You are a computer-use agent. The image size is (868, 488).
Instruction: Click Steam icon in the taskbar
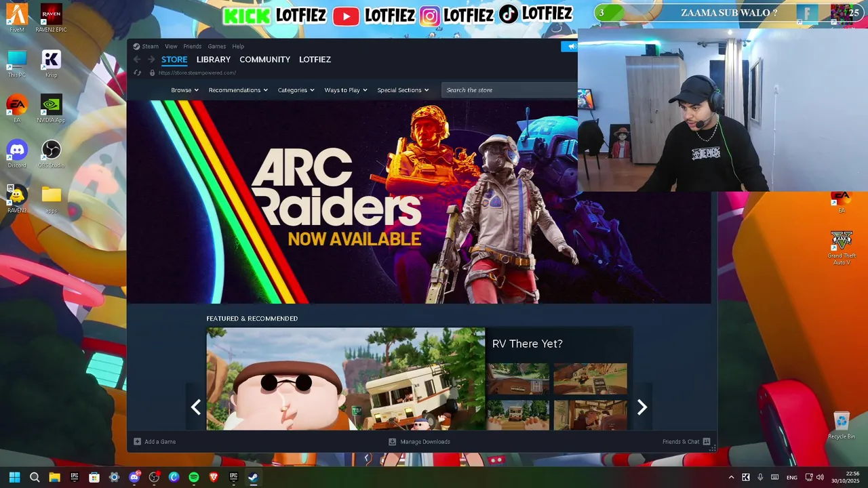point(253,477)
